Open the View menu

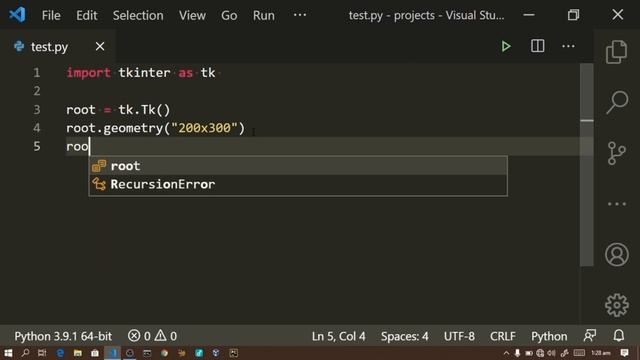(x=192, y=16)
